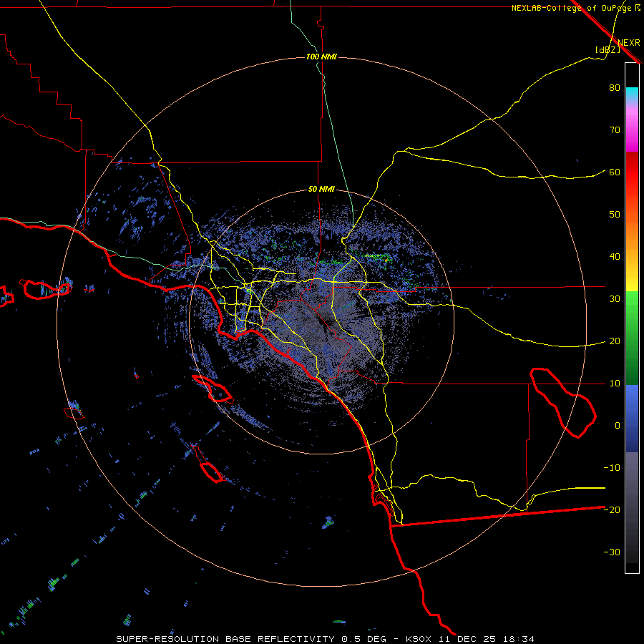This screenshot has height=644, width=644.
Task: Click the 50 NMI range ring label
Action: coord(321,190)
